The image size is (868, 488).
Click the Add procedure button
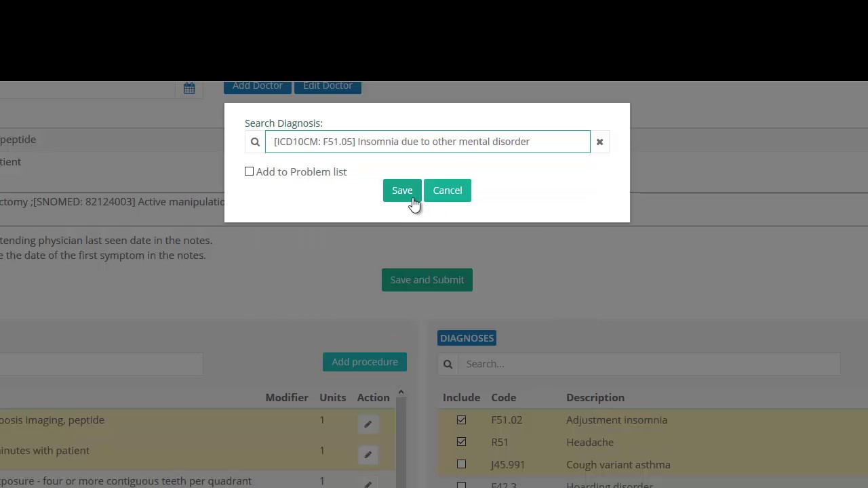coord(365,362)
